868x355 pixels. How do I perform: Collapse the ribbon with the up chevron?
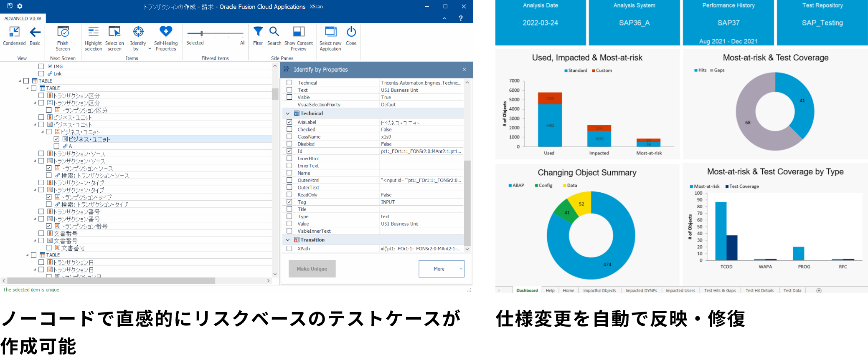point(444,18)
